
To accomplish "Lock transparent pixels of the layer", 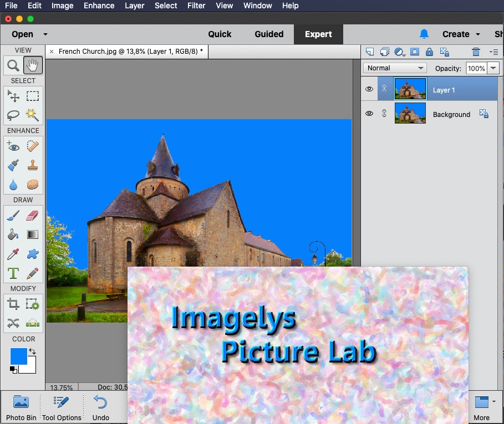I will click(445, 52).
